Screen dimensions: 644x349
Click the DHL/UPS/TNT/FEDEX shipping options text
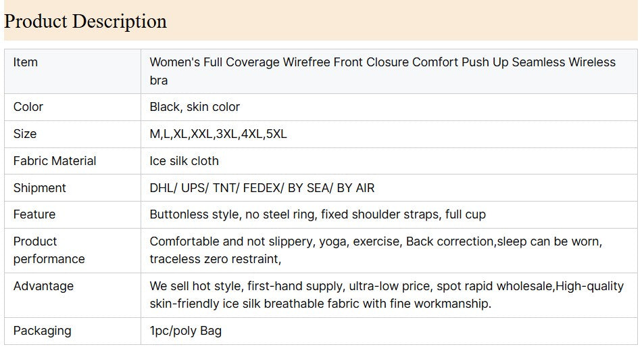pyautogui.click(x=262, y=188)
